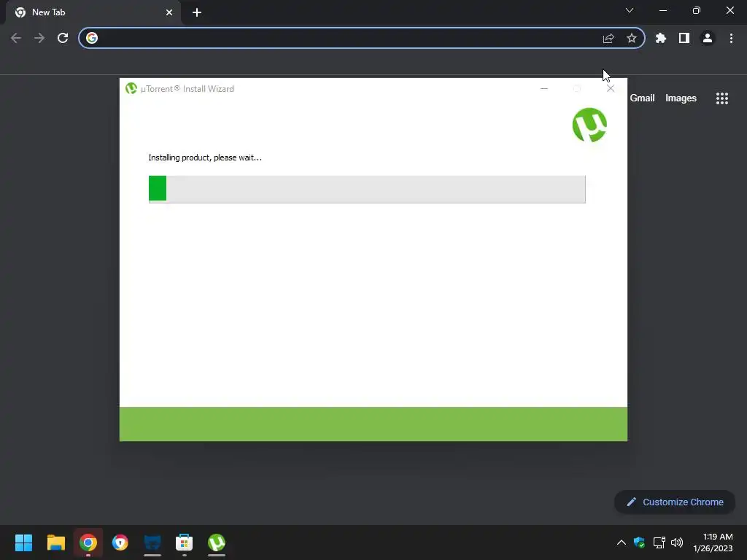
Task: Click the uTorrent logo in the wizard
Action: tap(589, 125)
